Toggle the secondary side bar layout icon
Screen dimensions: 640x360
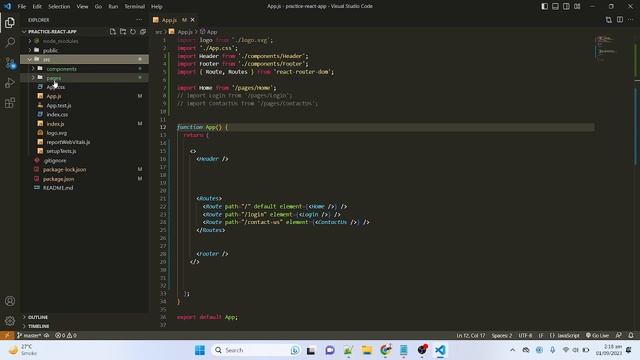(x=566, y=6)
